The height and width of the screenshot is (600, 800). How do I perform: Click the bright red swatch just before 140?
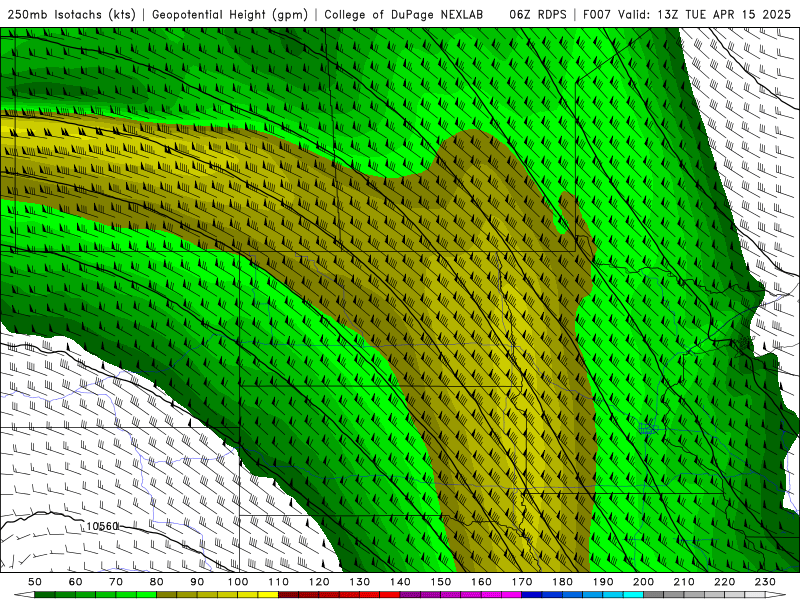390,595
